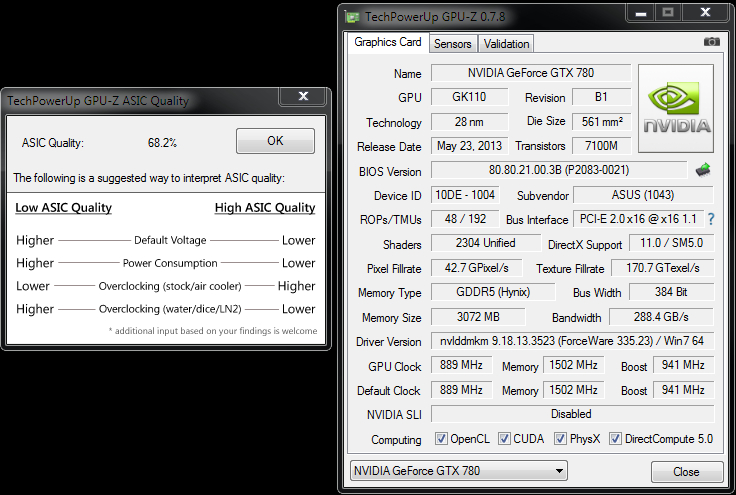Minimize the GPU-Z main window
736x495 pixels.
coord(641,13)
